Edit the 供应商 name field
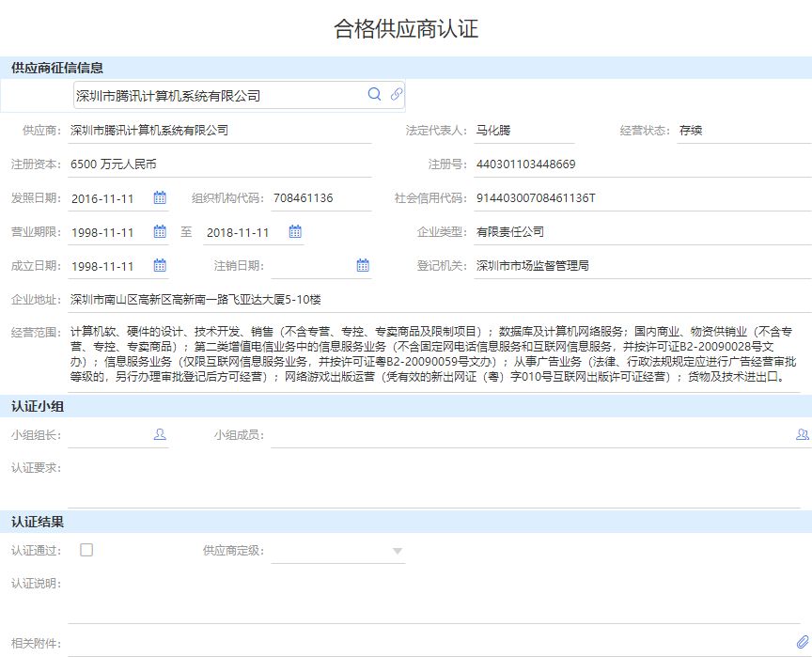 pos(220,131)
